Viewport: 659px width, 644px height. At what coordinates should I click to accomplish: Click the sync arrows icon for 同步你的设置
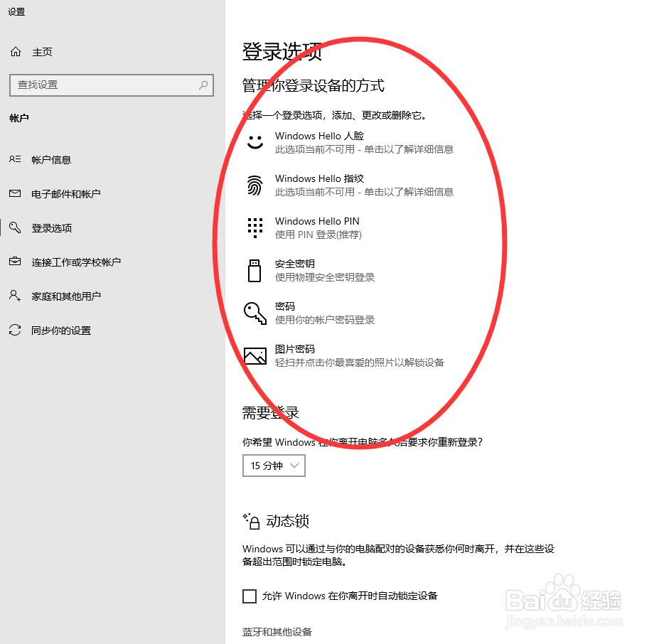click(15, 330)
